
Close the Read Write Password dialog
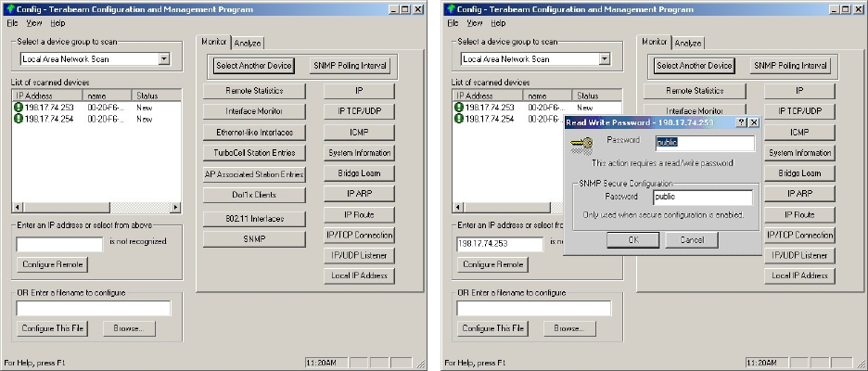[x=753, y=122]
